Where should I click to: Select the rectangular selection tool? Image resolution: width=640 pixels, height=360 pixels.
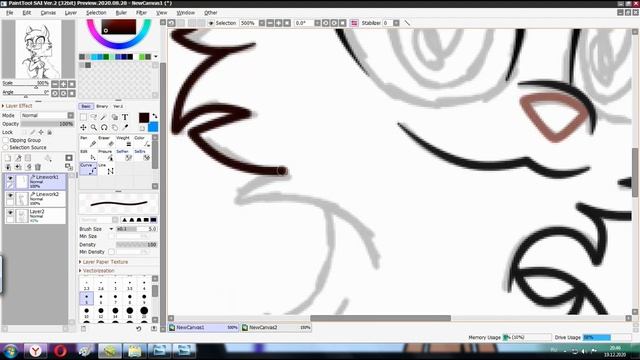click(x=83, y=118)
